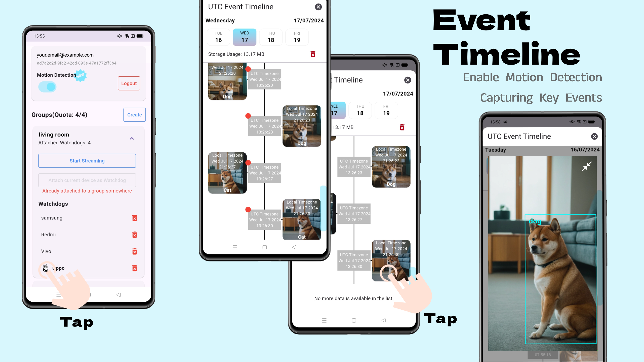Tap the expand arrow icon on dog detection event
Image resolution: width=644 pixels, height=362 pixels.
click(x=586, y=165)
